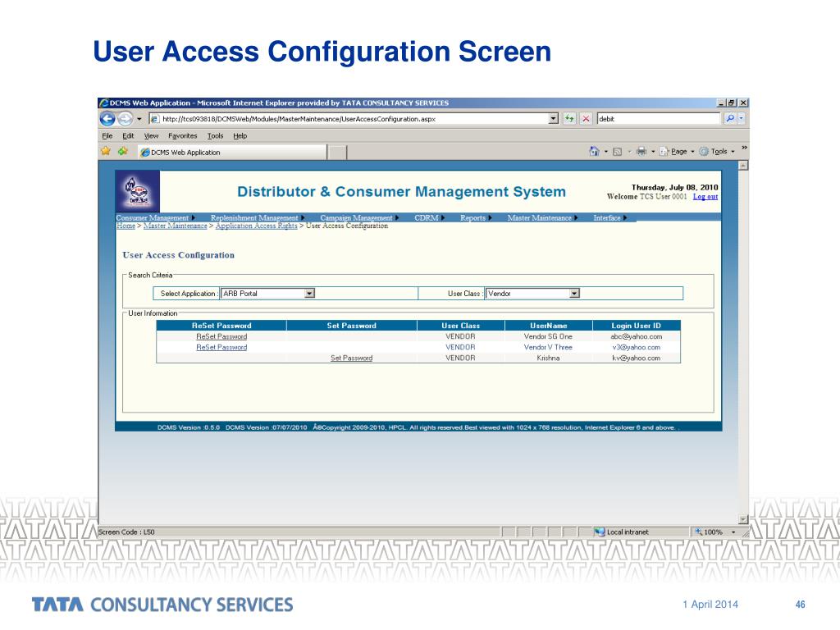840x630 pixels.
Task: Click the Vendor SG One username cell
Action: click(x=548, y=336)
